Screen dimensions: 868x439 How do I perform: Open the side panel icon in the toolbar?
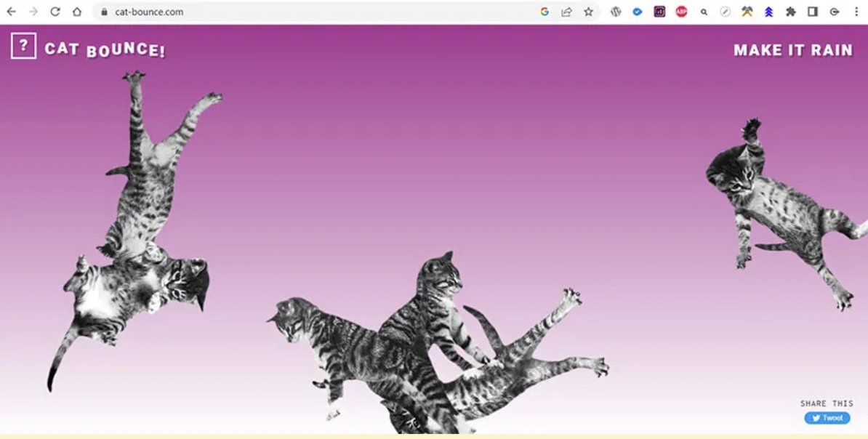811,12
